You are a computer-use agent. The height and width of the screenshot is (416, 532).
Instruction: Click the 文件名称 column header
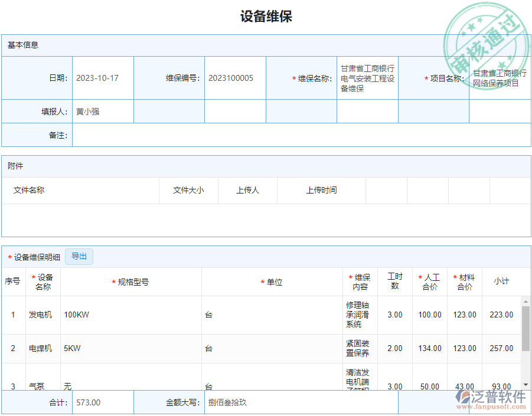coord(29,191)
